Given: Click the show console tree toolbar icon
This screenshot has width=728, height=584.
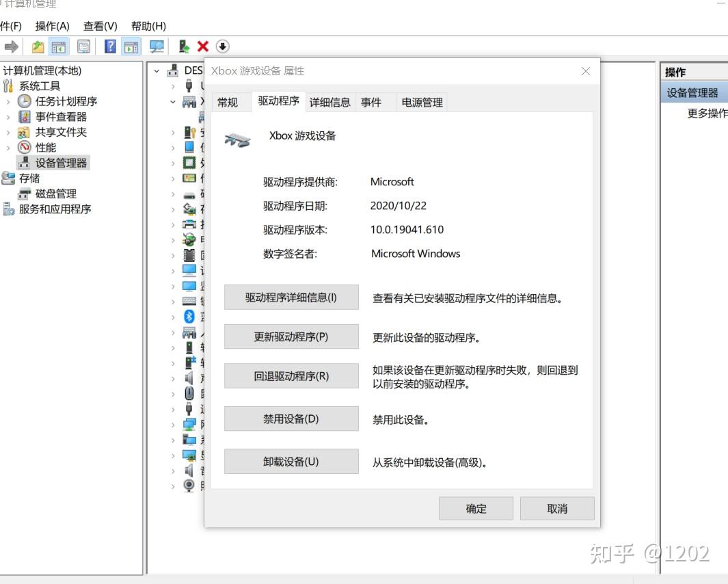Looking at the screenshot, I should click(58, 46).
